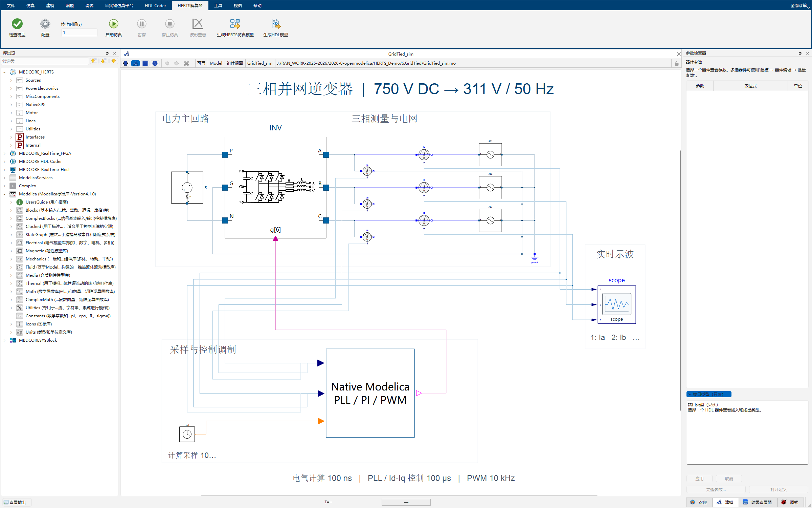The image size is (812, 508).
Task: Click the expand-all library tree icon
Action: point(94,61)
